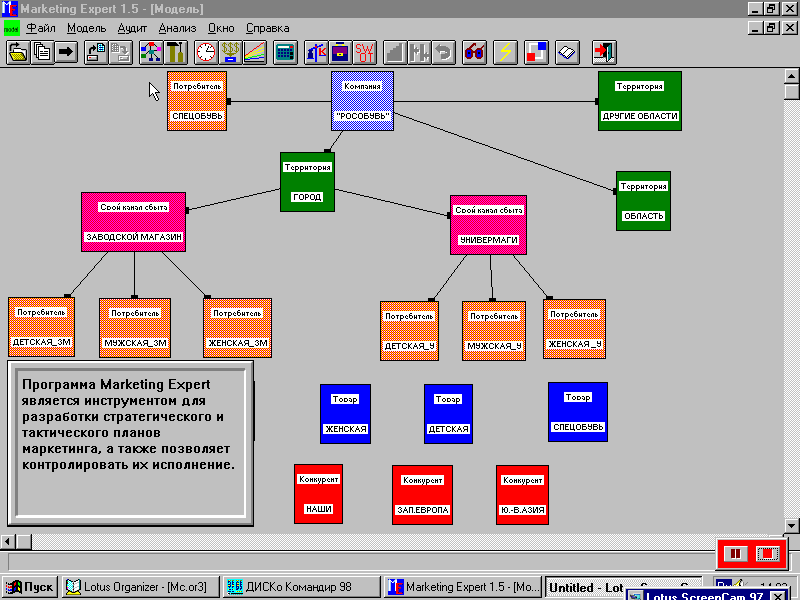The width and height of the screenshot is (800, 600).
Task: Click the red clock toolbar icon
Action: [206, 52]
